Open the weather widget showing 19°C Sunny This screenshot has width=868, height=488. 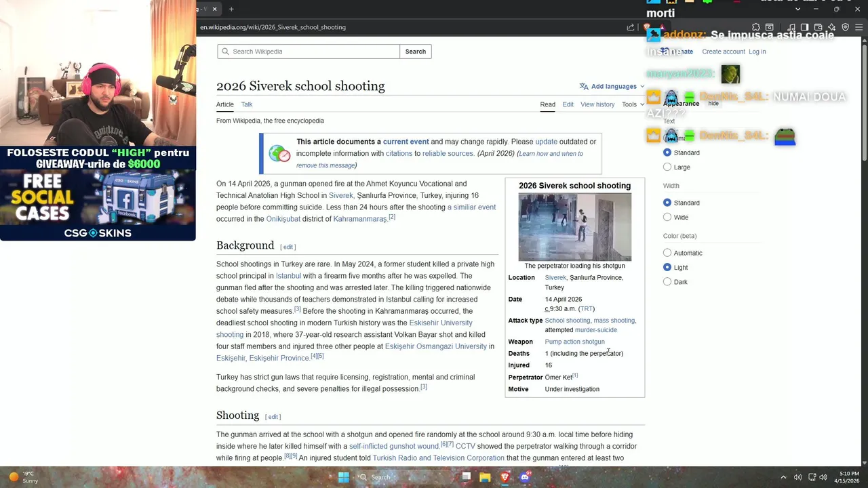[23, 477]
